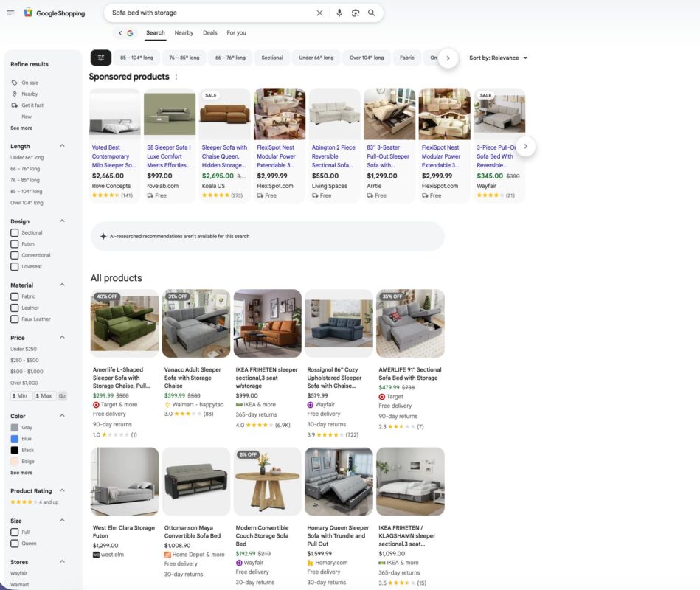Collapse the Material filter section
This screenshot has height=590, width=700.
coord(62,285)
